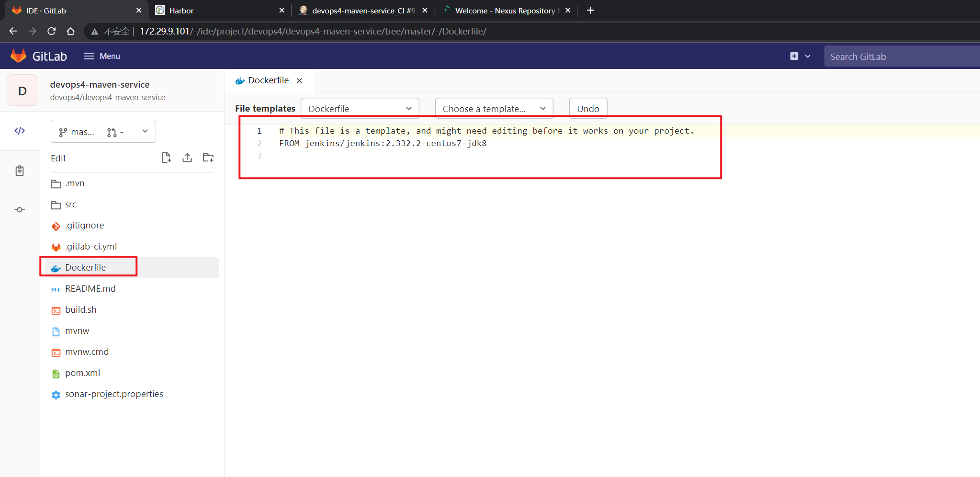Click the merge request icon in branch selector
Viewport: 980px width, 477px height.
click(112, 132)
